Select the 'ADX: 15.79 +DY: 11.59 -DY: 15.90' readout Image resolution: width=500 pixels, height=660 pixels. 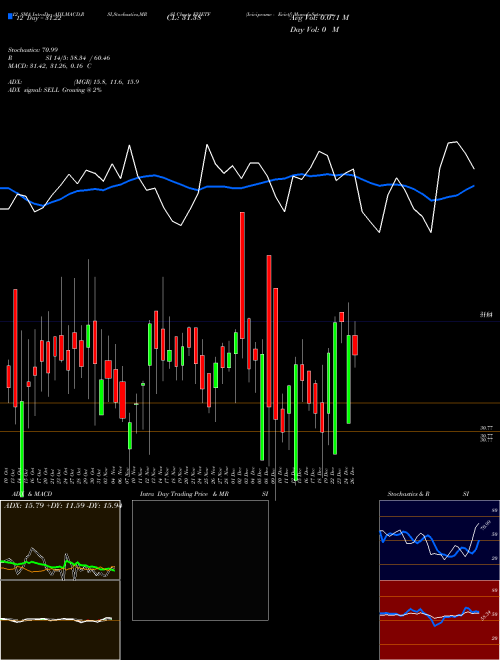62,505
